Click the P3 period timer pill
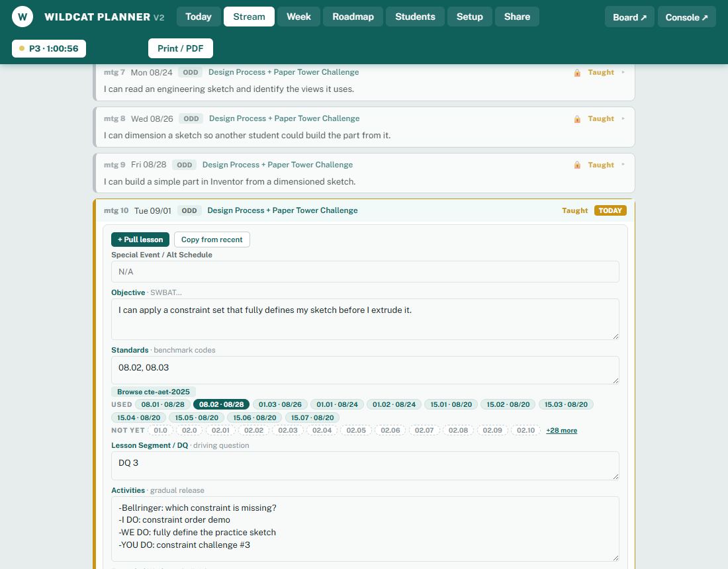 pos(49,48)
